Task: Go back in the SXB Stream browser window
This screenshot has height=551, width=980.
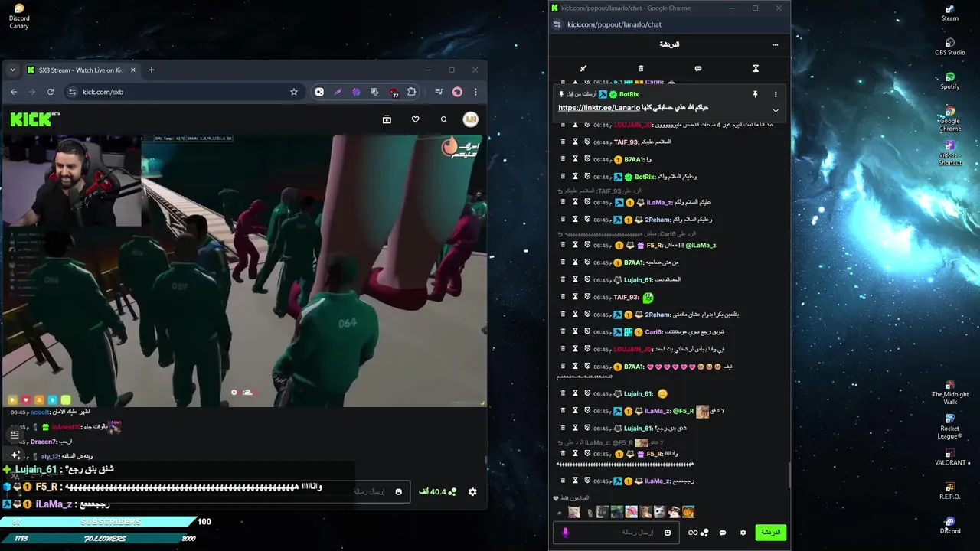Action: pos(13,92)
